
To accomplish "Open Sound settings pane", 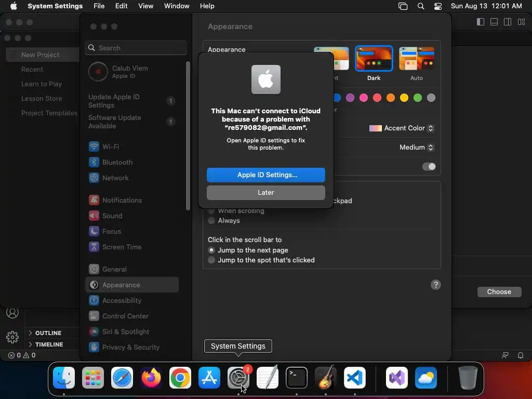I will [x=132, y=216].
